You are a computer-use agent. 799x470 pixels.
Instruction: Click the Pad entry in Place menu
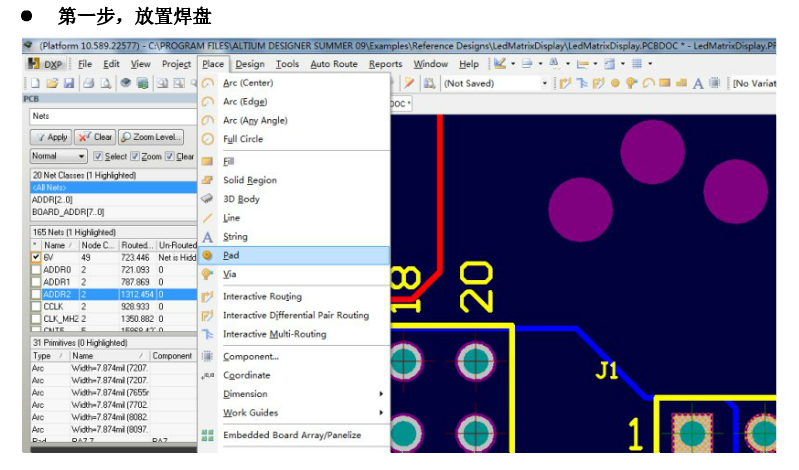coord(231,255)
